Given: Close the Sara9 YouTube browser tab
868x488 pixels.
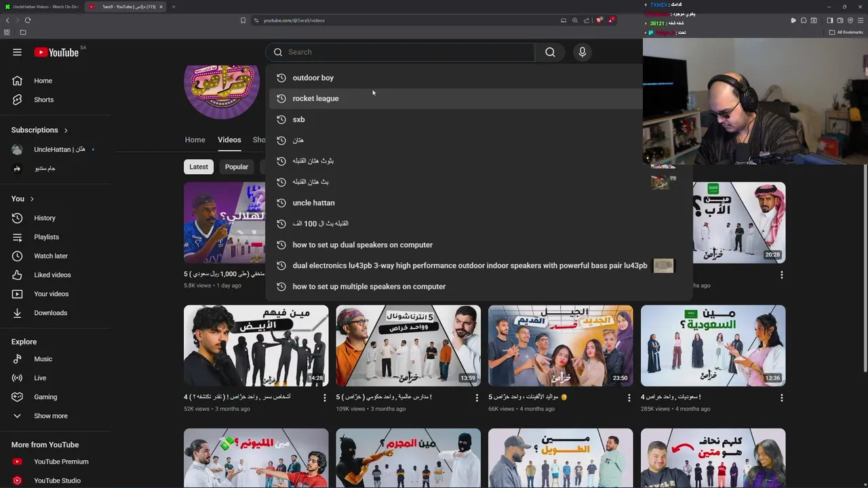Looking at the screenshot, I should point(161,7).
